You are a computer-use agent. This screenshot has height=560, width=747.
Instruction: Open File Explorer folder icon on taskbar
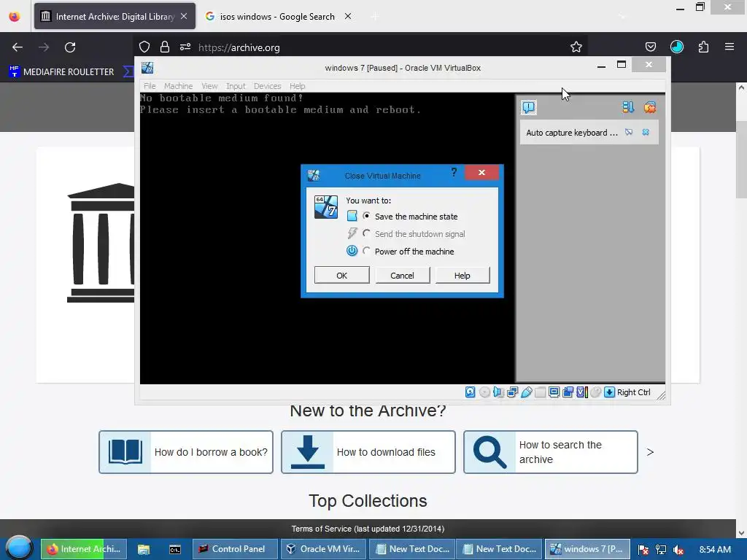click(x=144, y=549)
